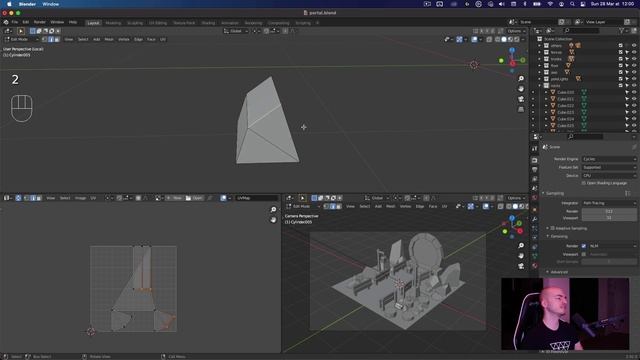Click the tweak select tool icon in top header
The image size is (640, 360).
[21, 31]
